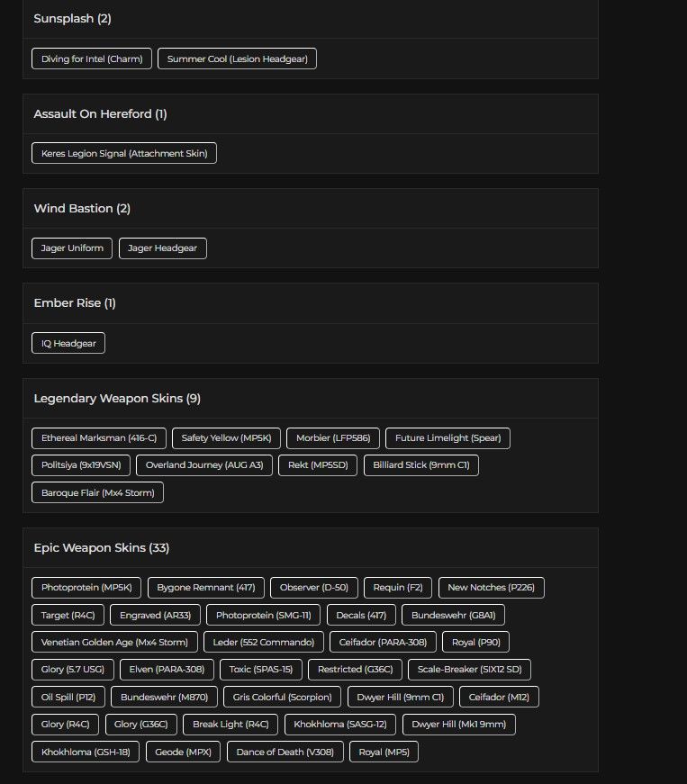
Task: Select Glory (R4C) tag
Action: click(66, 724)
